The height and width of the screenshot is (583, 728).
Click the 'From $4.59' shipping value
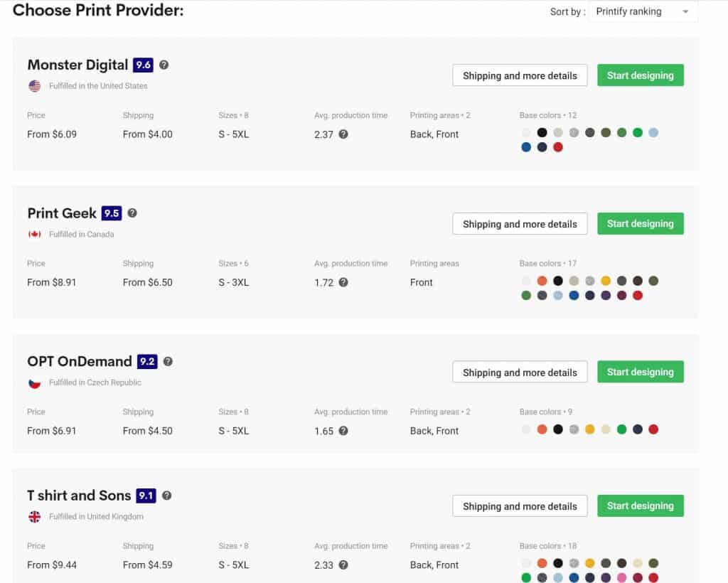pyautogui.click(x=148, y=565)
